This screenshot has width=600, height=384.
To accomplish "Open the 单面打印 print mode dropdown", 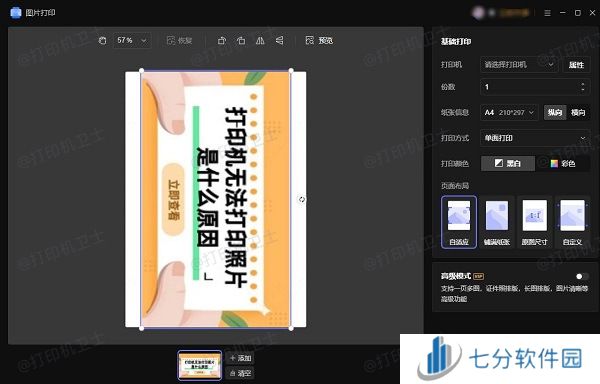I will point(535,138).
